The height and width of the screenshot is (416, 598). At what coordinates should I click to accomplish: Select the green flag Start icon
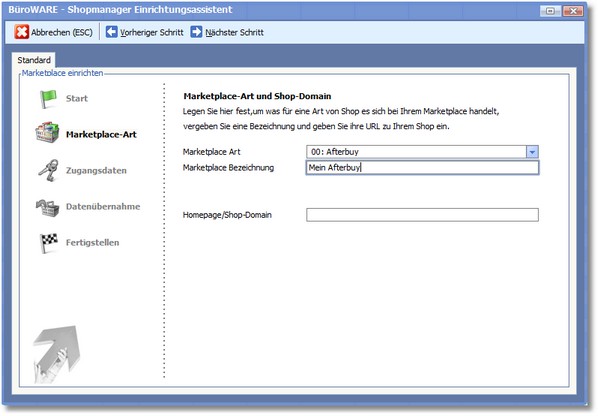48,99
